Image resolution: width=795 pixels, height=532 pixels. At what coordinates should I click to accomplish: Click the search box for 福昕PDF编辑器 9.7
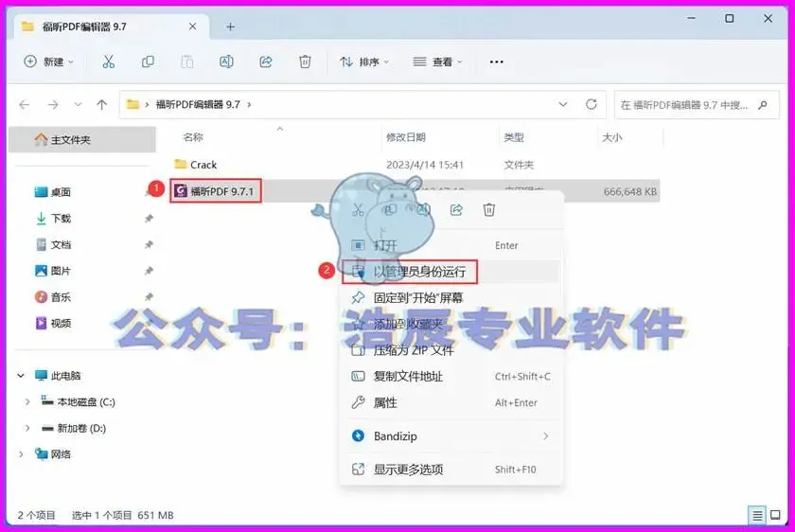click(697, 105)
